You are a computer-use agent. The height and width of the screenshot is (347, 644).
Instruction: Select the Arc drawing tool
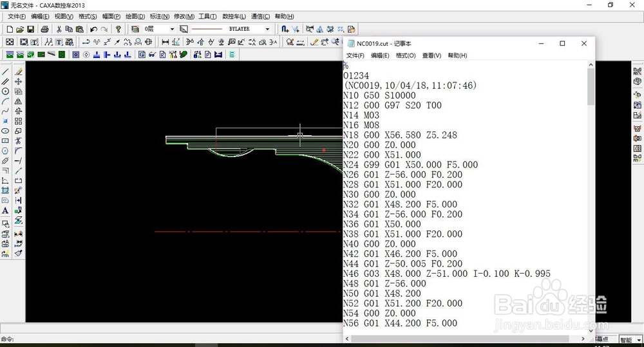[5, 102]
